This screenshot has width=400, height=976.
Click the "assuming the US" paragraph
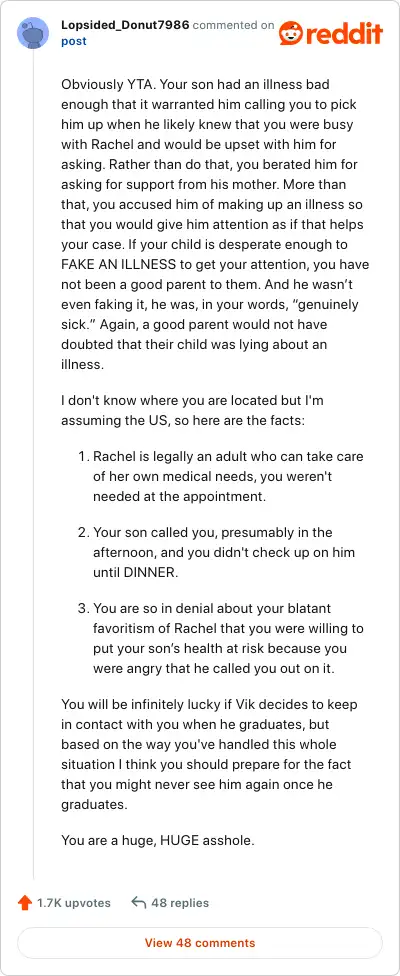click(x=192, y=410)
